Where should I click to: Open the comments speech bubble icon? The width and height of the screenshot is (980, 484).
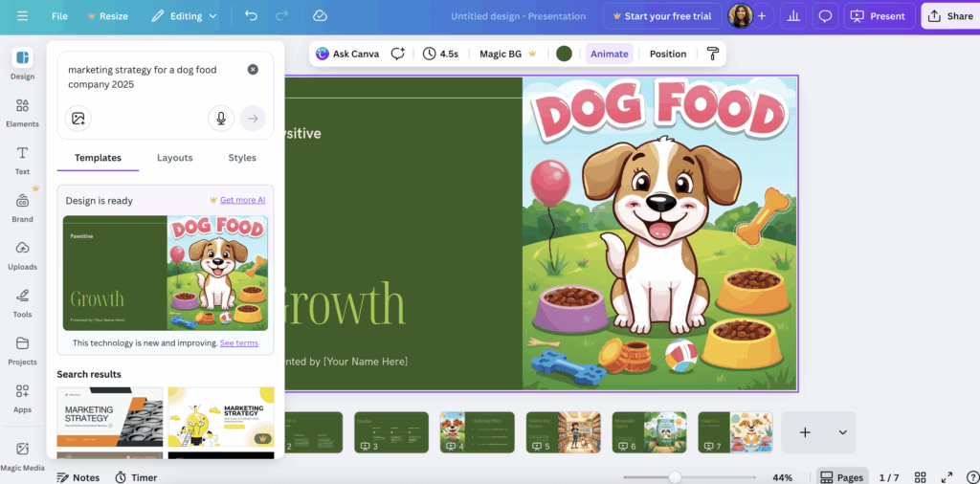pos(825,16)
